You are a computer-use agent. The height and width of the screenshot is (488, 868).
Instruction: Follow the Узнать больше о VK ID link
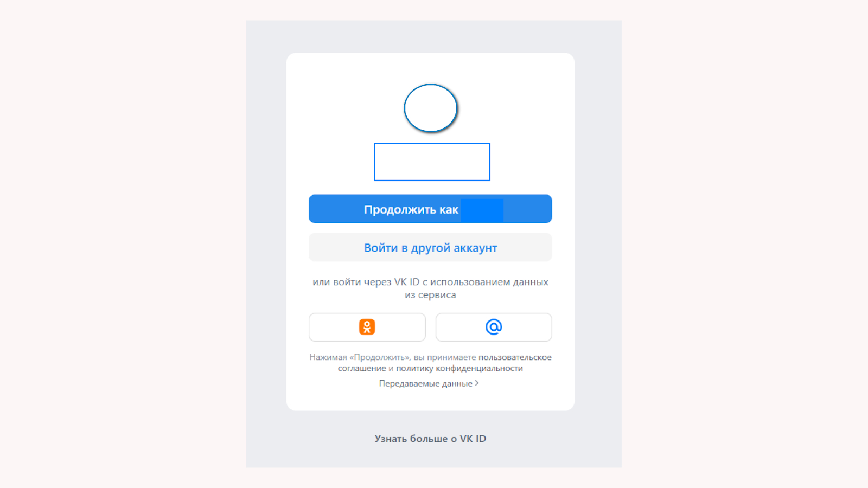pyautogui.click(x=430, y=439)
